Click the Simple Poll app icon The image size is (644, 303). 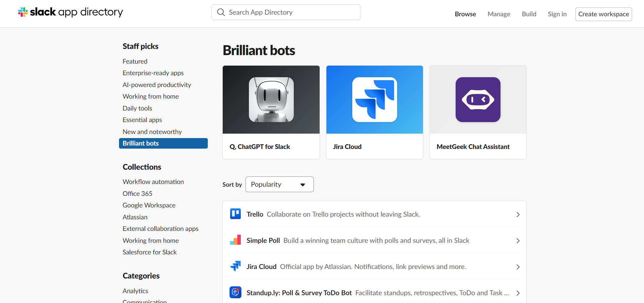(235, 240)
